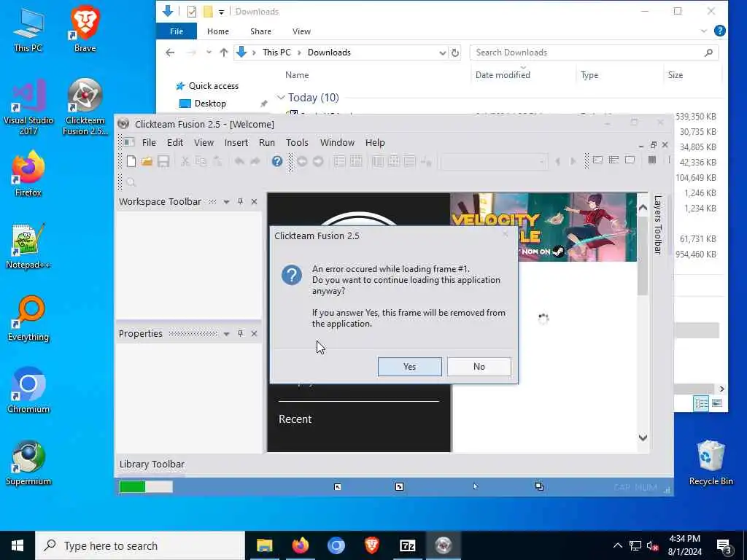Click the Library Toolbar label

point(152,464)
